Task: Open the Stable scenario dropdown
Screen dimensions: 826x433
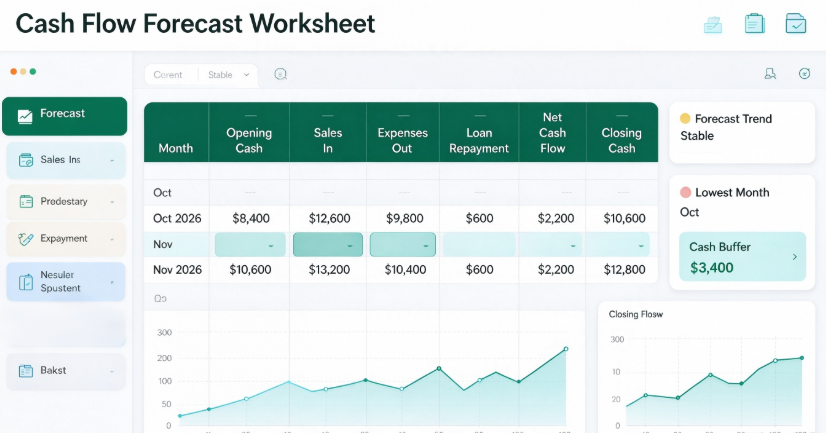Action: 228,75
